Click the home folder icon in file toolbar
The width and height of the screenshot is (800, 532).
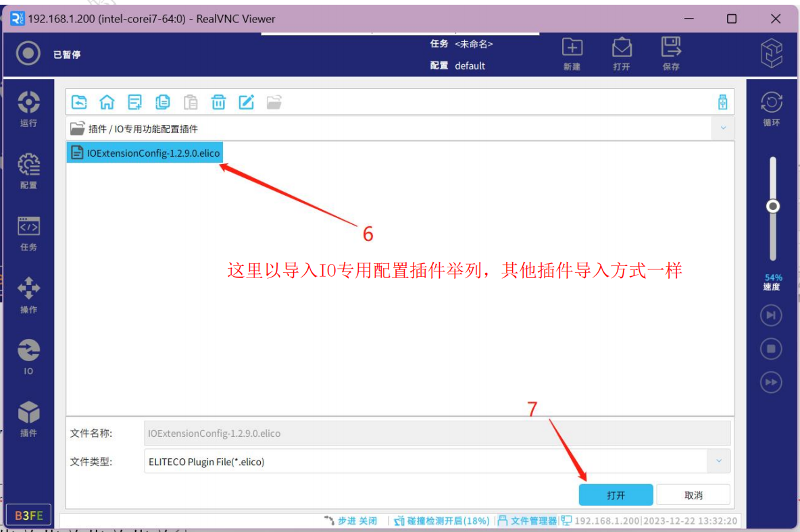[107, 102]
